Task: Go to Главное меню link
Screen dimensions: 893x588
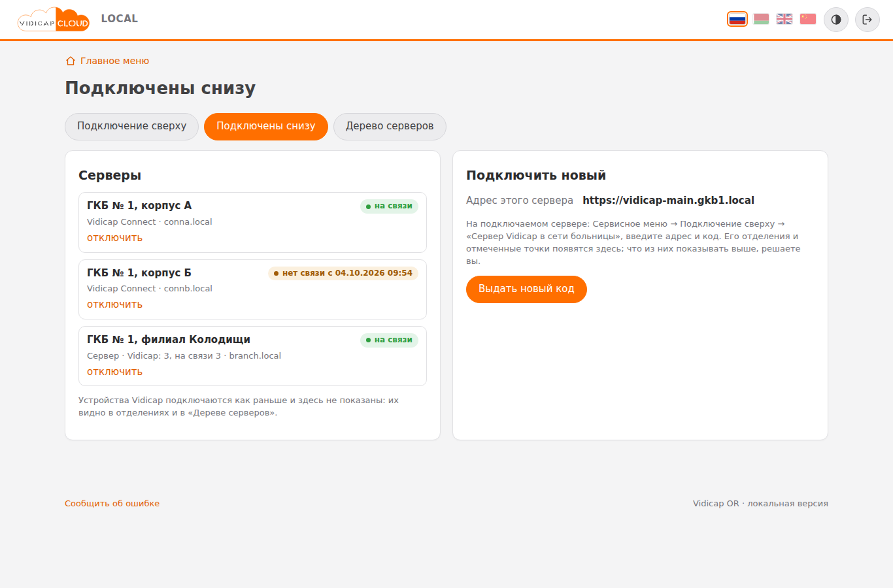Action: click(114, 61)
